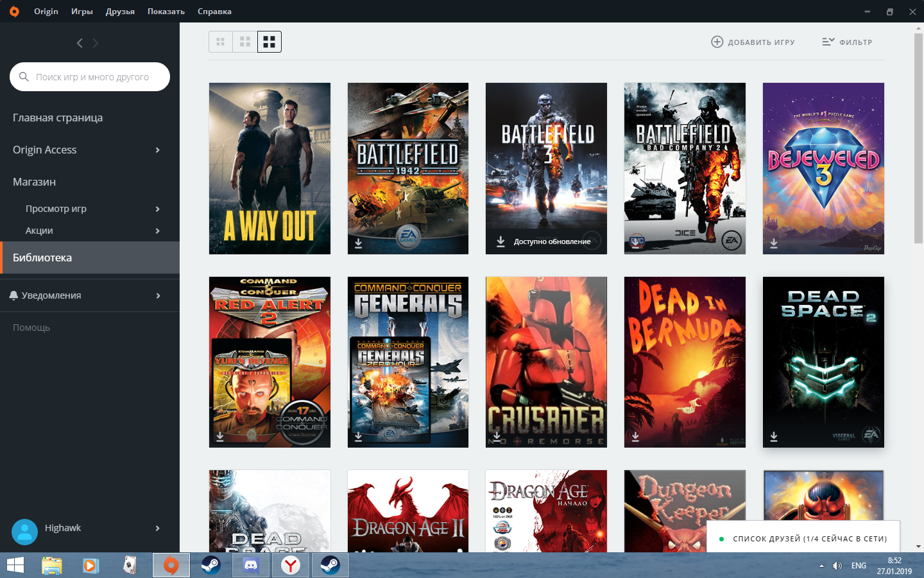Select A Way Out game cover
The width and height of the screenshot is (924, 578).
click(269, 168)
